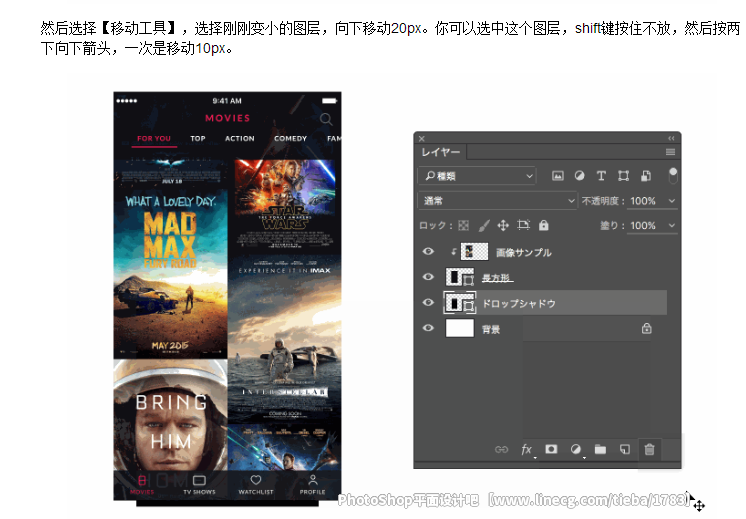The height and width of the screenshot is (519, 746).
Task: Filter layers by shape icon
Action: (x=623, y=176)
